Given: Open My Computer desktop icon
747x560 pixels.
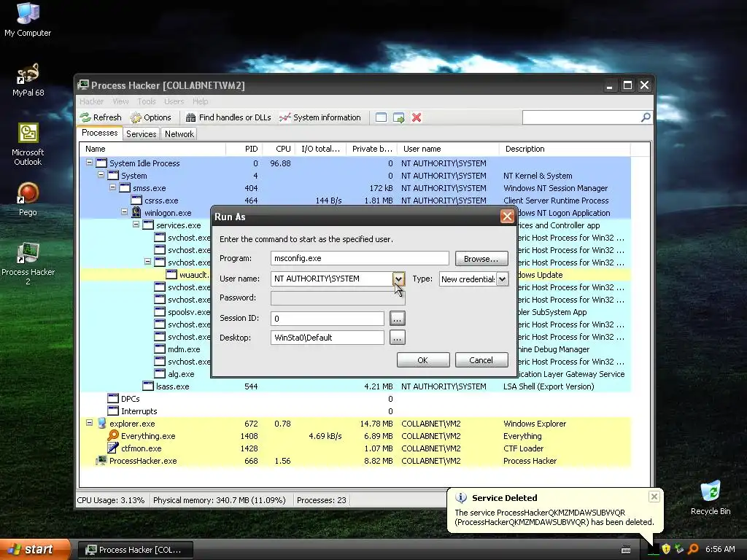Looking at the screenshot, I should [28, 19].
